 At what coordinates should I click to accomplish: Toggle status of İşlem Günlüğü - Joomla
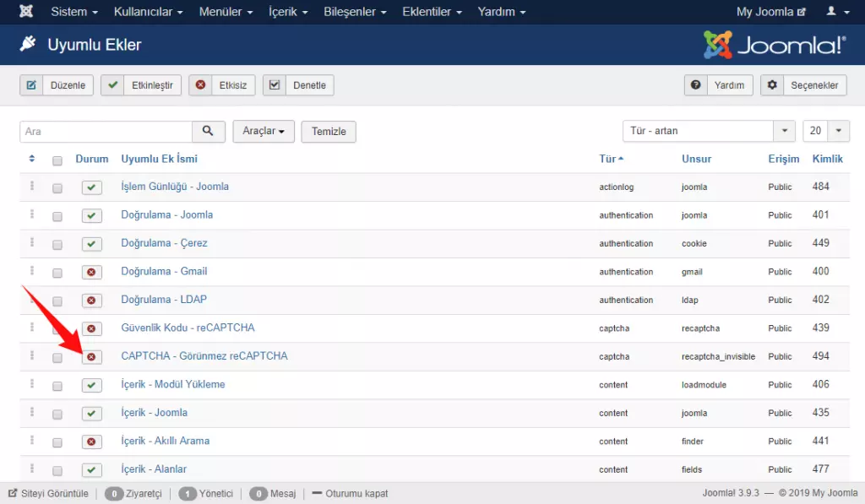pyautogui.click(x=91, y=187)
